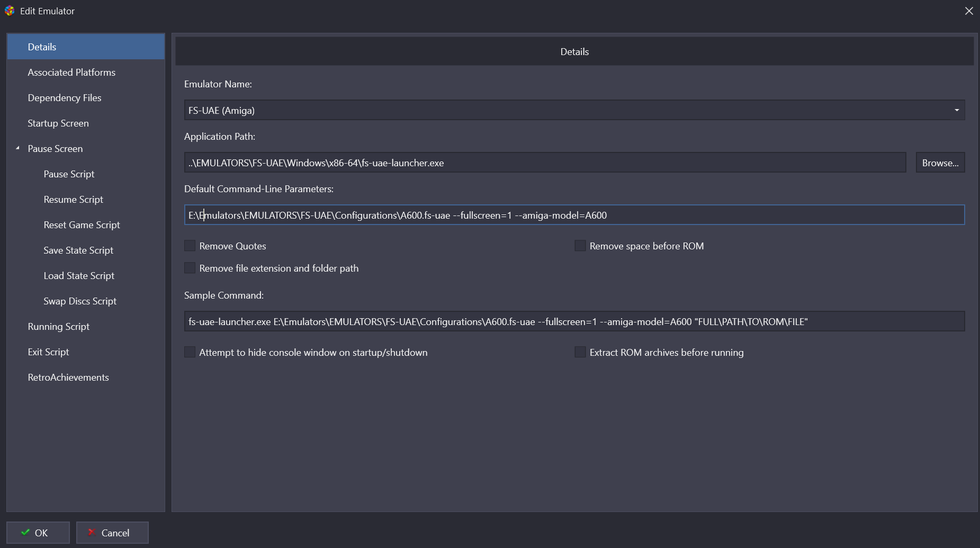Check Remove file extension and folder path
This screenshot has width=980, height=548.
pyautogui.click(x=190, y=268)
